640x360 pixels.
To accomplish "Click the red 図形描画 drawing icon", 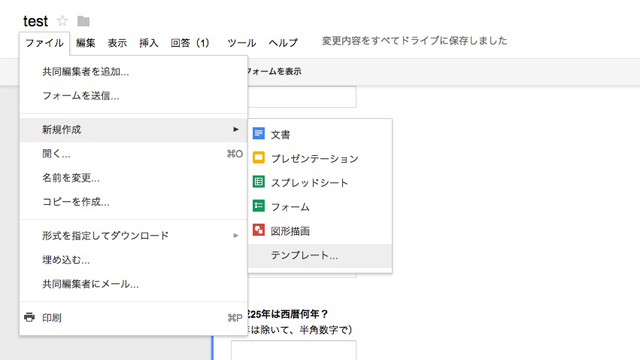I will pos(258,230).
